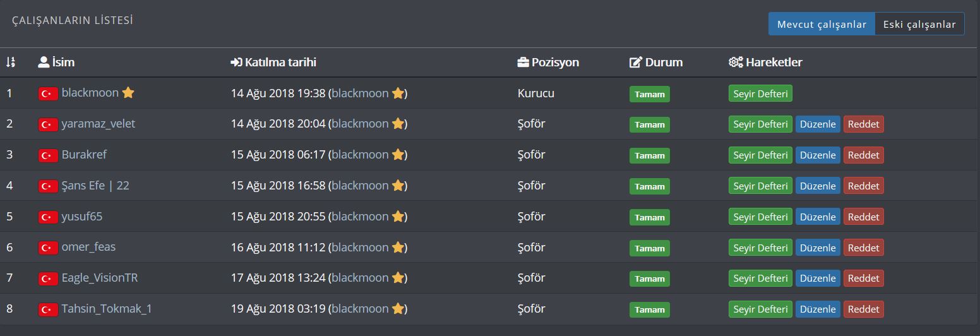
Task: Click the gears icon beside Hareketler header
Action: coord(736,62)
